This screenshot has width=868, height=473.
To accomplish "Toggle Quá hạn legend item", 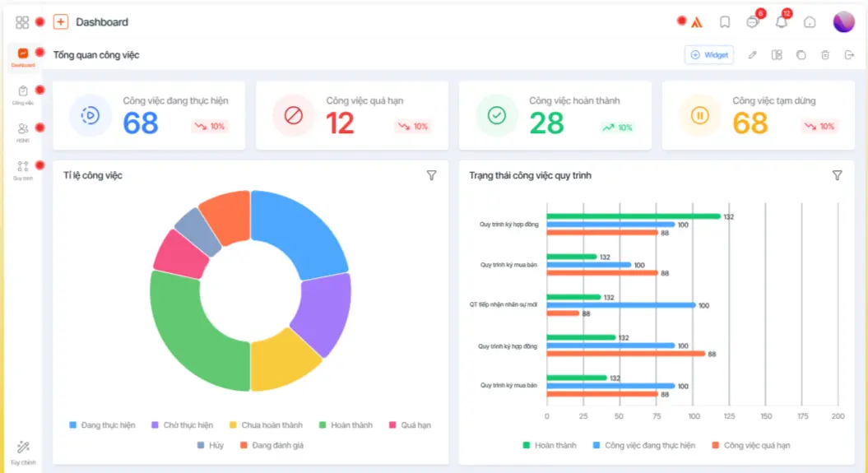I will pos(410,424).
